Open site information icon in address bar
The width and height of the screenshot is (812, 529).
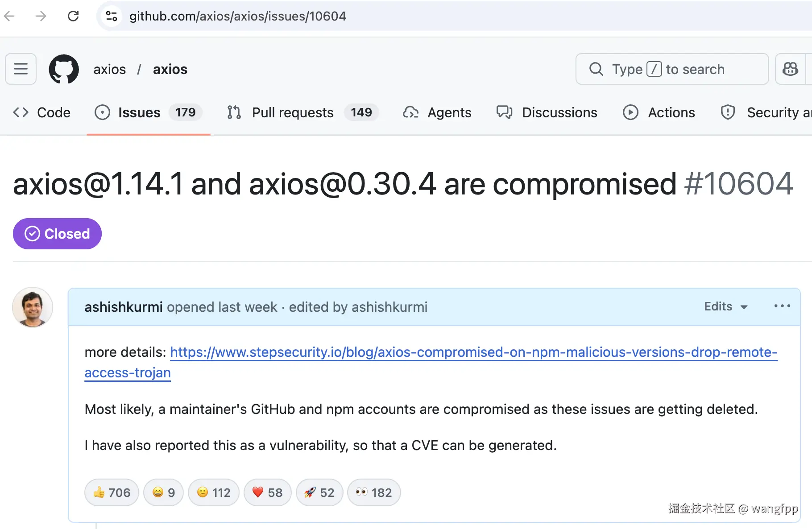pyautogui.click(x=111, y=17)
